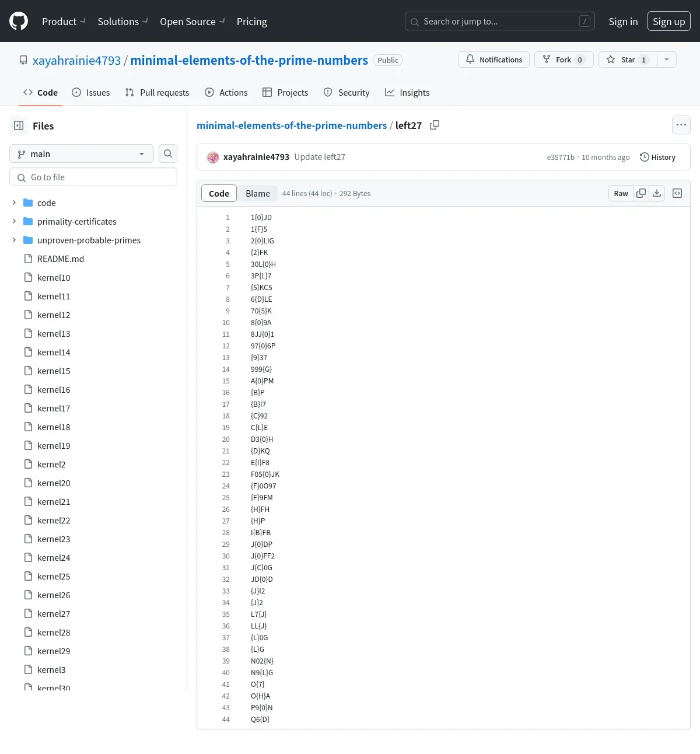Click code line 12 text 97{0}6P
Screen dimensions: 700x754
263,345
